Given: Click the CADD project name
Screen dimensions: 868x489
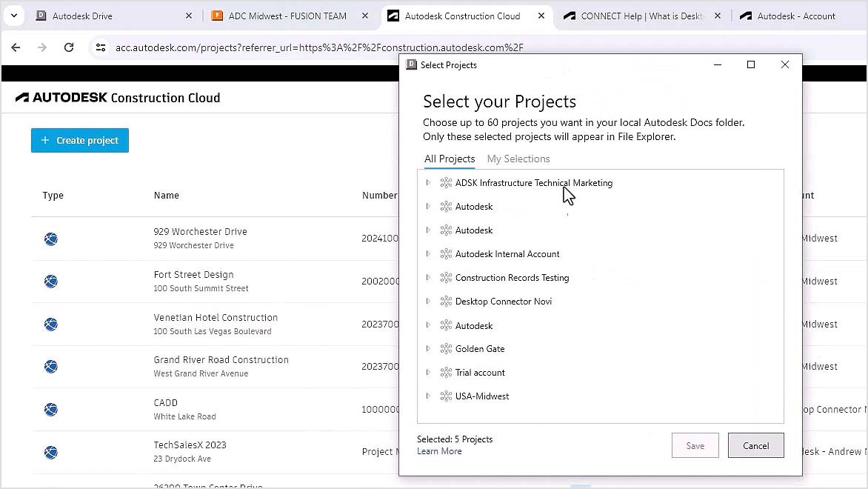Looking at the screenshot, I should [165, 402].
